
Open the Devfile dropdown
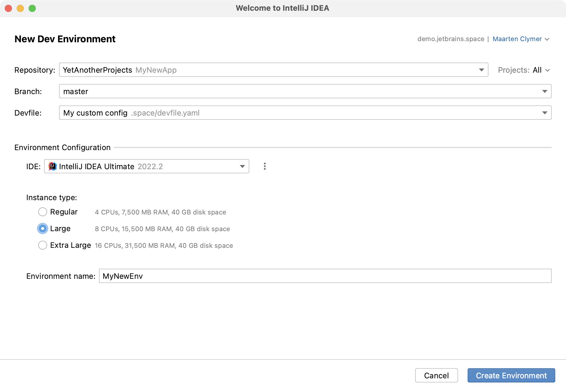(x=305, y=113)
